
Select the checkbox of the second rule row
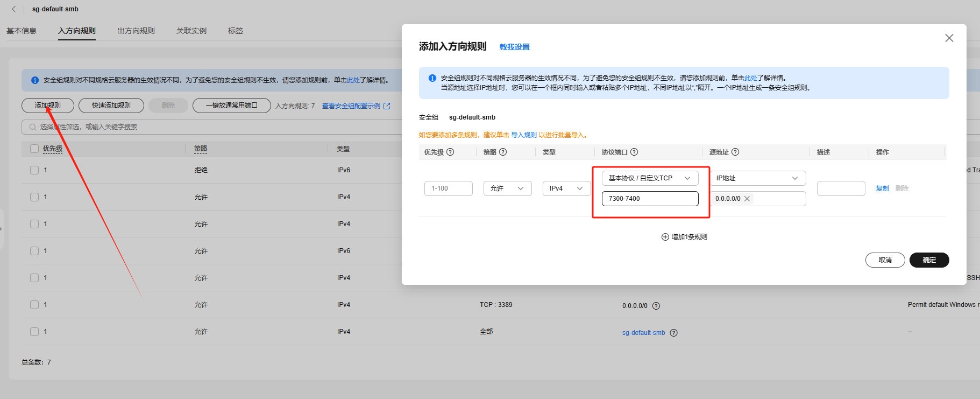click(x=34, y=197)
